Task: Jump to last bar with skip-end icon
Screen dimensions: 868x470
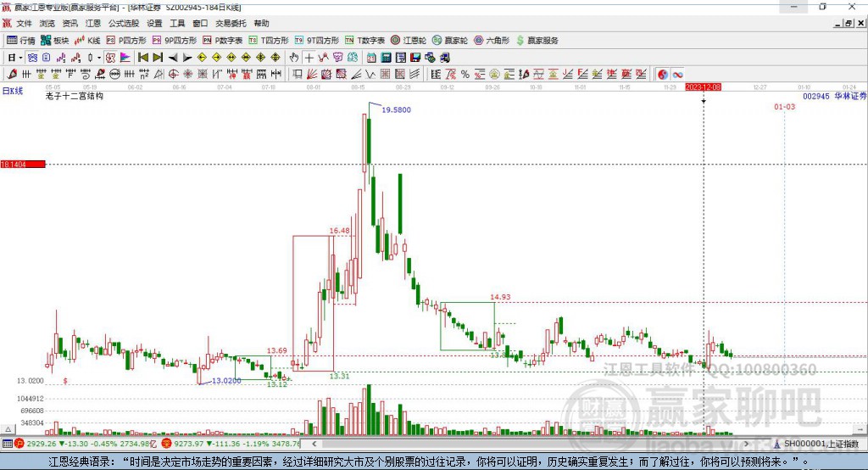Action: coord(158,58)
